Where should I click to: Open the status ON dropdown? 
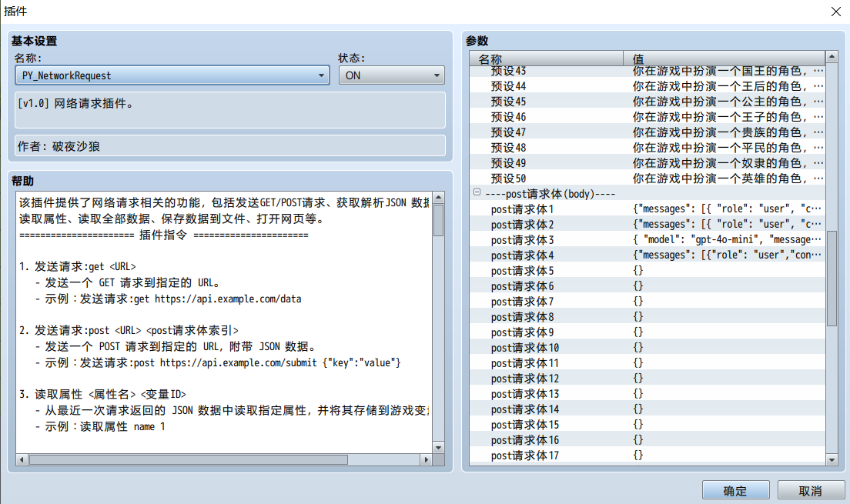[x=391, y=75]
